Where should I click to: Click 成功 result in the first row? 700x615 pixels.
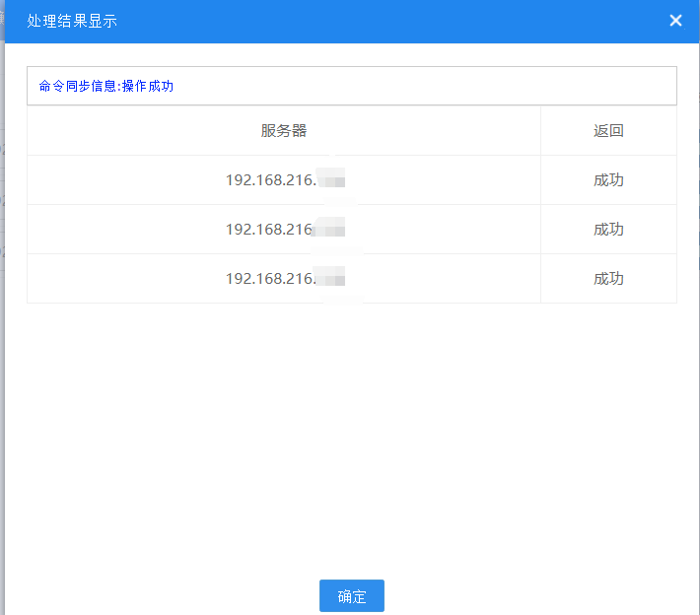click(x=608, y=180)
